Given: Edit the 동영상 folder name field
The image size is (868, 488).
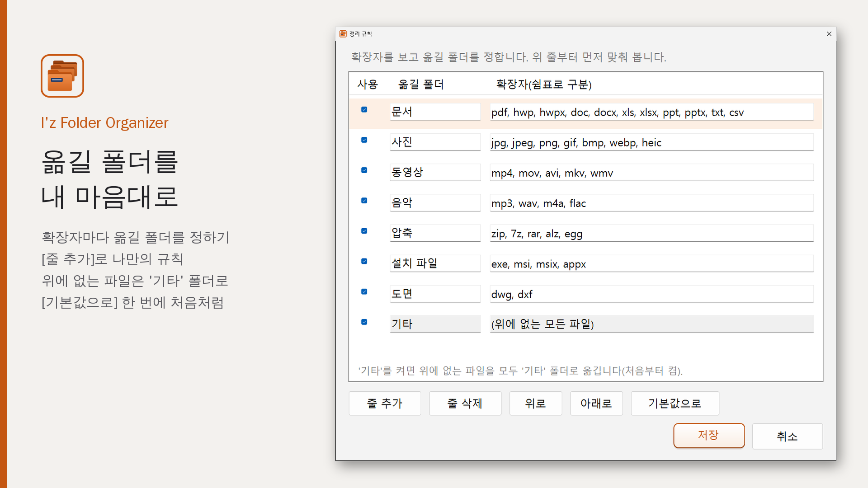Looking at the screenshot, I should coord(435,172).
